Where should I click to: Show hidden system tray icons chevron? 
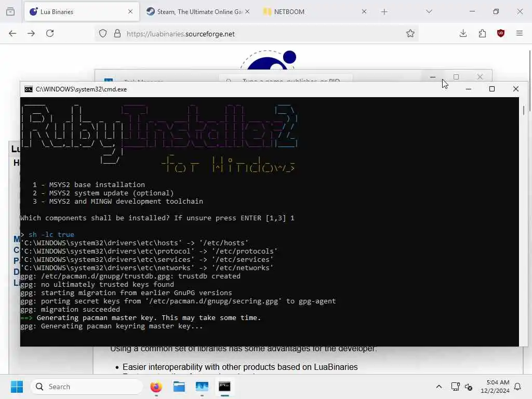(438, 387)
